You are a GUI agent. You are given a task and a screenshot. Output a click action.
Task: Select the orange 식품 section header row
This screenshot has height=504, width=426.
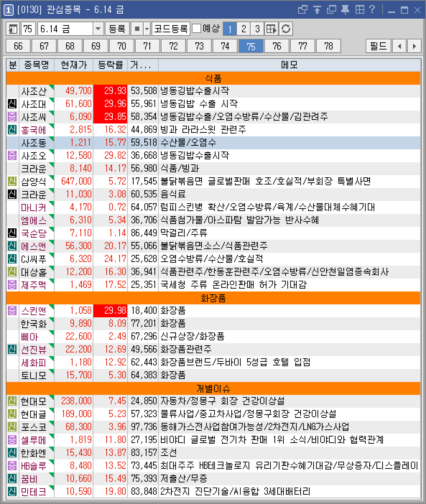pyautogui.click(x=213, y=78)
